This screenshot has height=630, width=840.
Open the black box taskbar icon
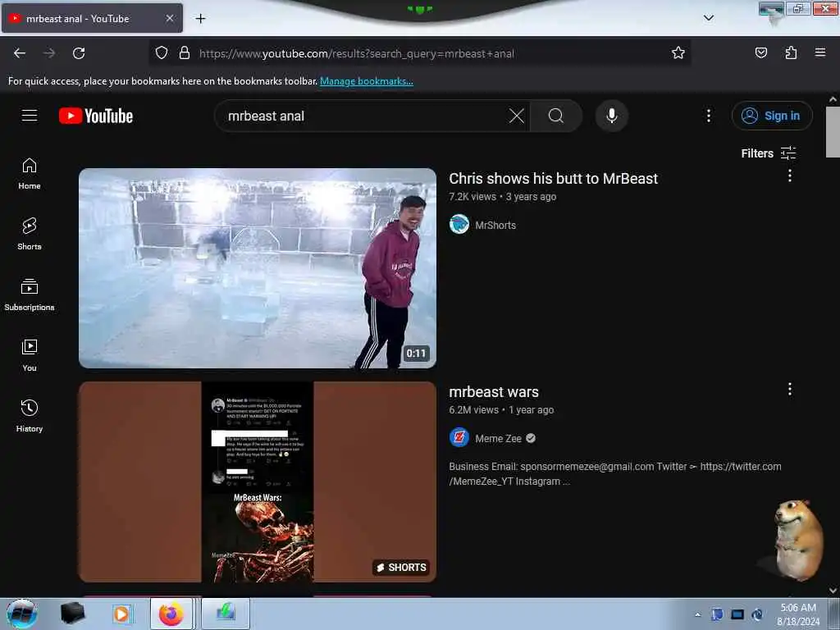tap(72, 614)
